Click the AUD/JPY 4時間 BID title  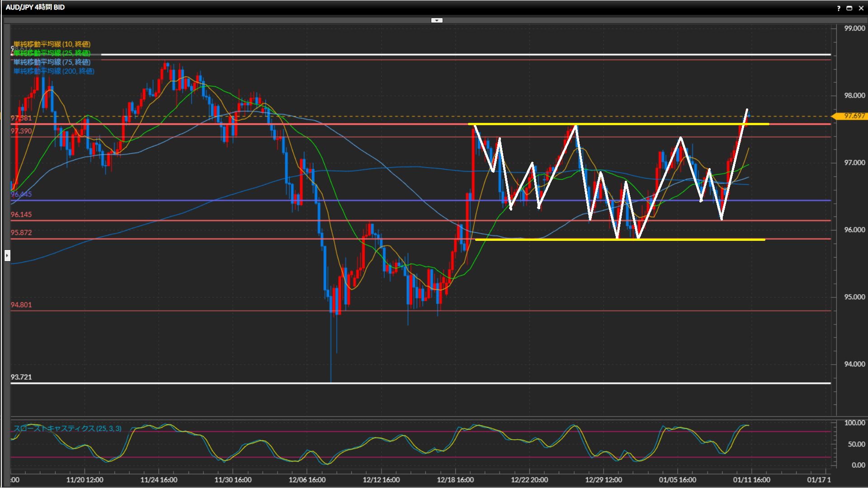[35, 7]
